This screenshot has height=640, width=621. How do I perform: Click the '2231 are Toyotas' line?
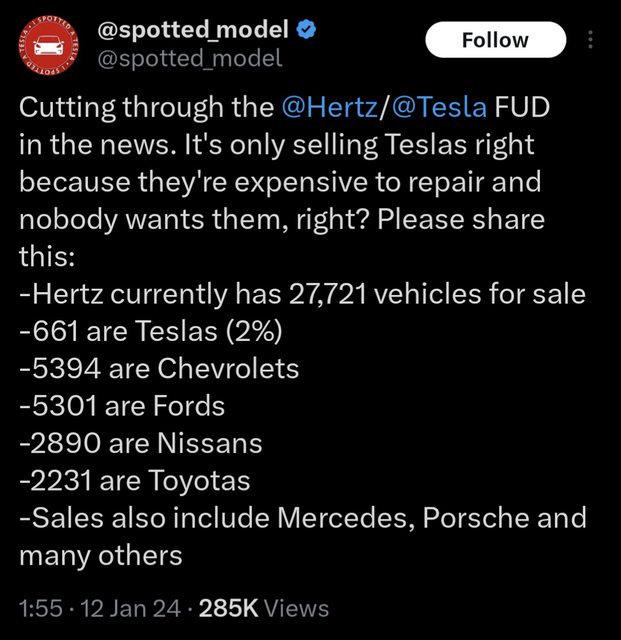(x=134, y=481)
